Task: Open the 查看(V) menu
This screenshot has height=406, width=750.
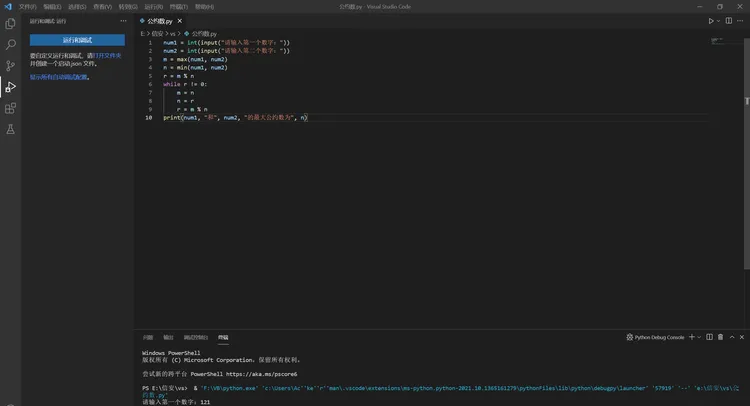Action: 102,7
